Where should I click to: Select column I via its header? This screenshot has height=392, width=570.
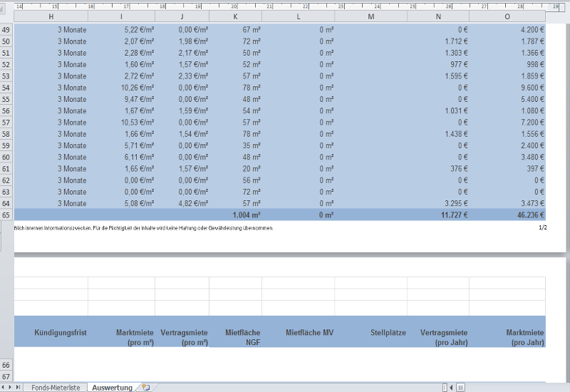click(x=121, y=16)
